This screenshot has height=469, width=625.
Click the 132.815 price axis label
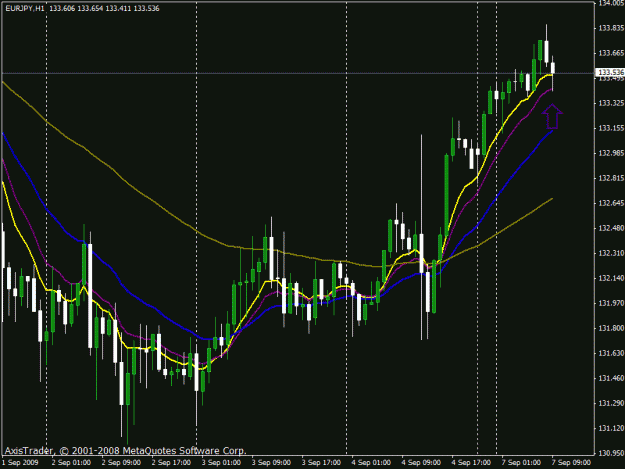pyautogui.click(x=611, y=178)
